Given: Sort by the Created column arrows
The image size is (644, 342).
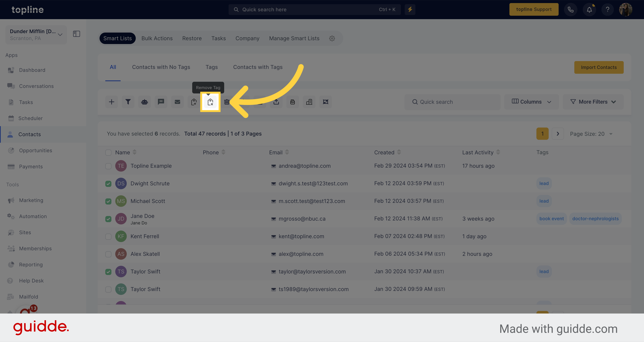Looking at the screenshot, I should point(399,152).
